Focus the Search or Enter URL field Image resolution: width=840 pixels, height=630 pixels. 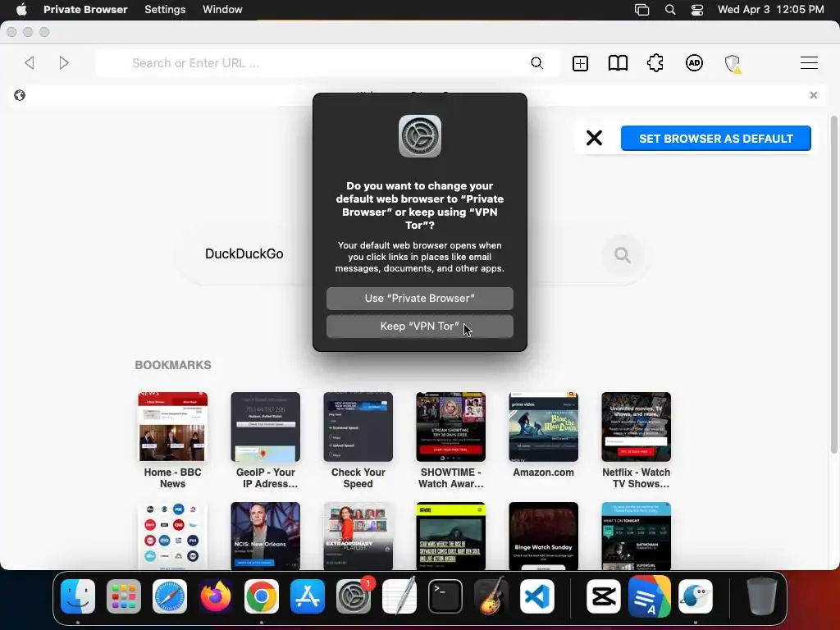click(326, 63)
